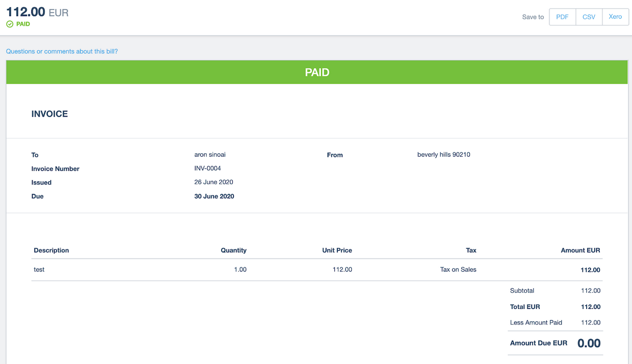
Task: Open 'Questions or comments about this bill?' link
Action: [x=62, y=51]
